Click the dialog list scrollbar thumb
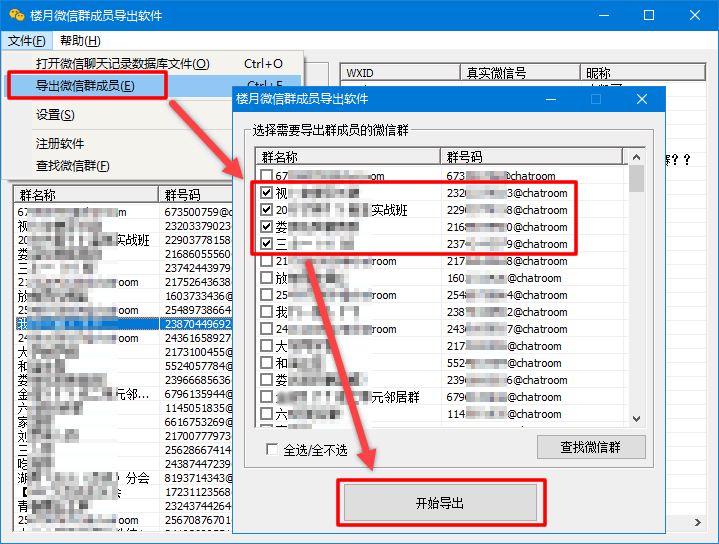 (x=636, y=179)
